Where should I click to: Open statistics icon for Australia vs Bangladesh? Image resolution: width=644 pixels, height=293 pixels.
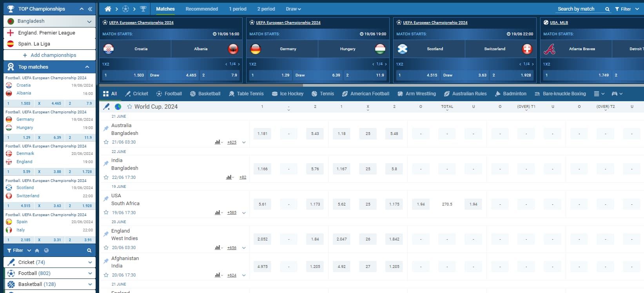pos(219,142)
